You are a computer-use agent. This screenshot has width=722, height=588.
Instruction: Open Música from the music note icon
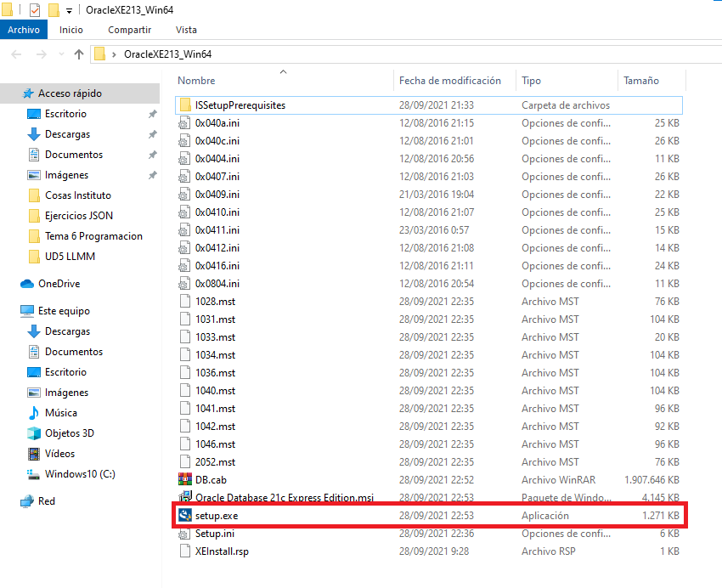(x=34, y=413)
